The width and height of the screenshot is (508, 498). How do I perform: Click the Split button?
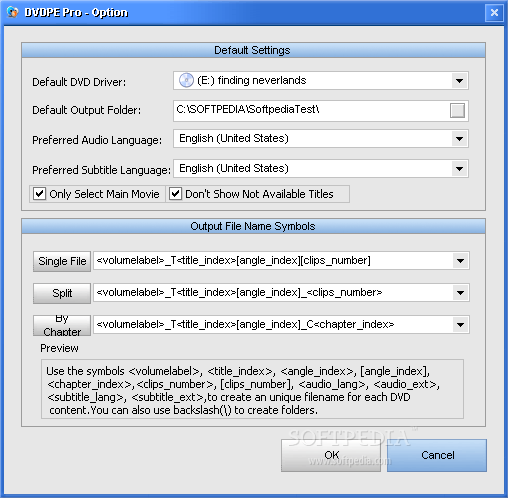(x=62, y=293)
